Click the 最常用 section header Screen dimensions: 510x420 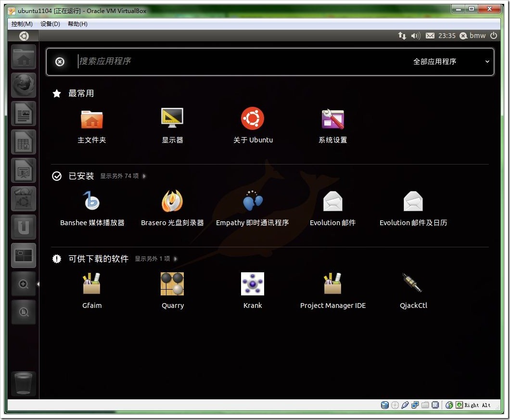[81, 93]
